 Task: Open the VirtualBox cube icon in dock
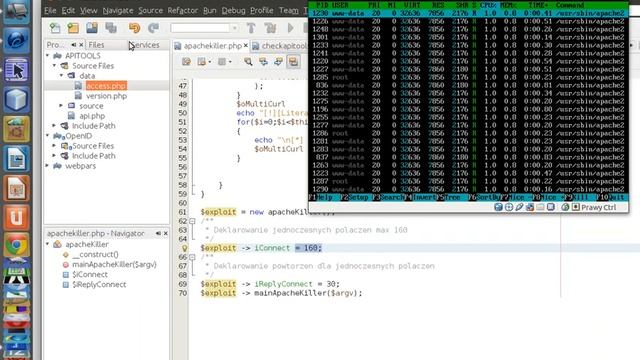pyautogui.click(x=16, y=99)
